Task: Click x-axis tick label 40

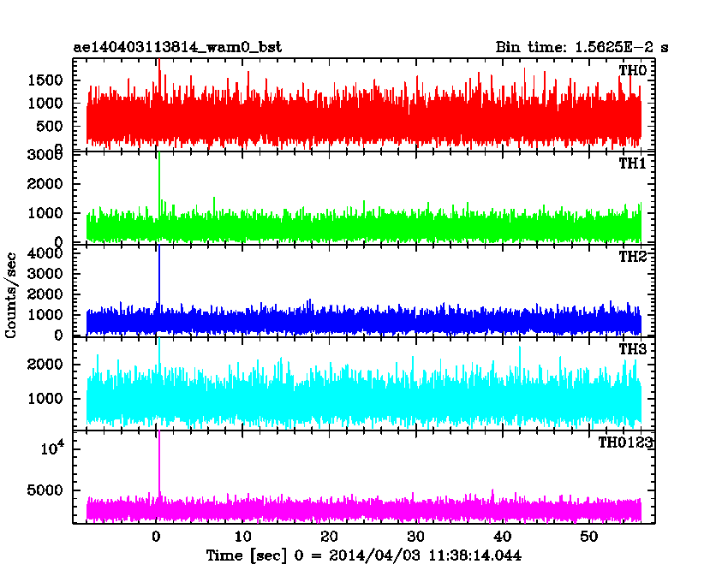Action: 503,537
